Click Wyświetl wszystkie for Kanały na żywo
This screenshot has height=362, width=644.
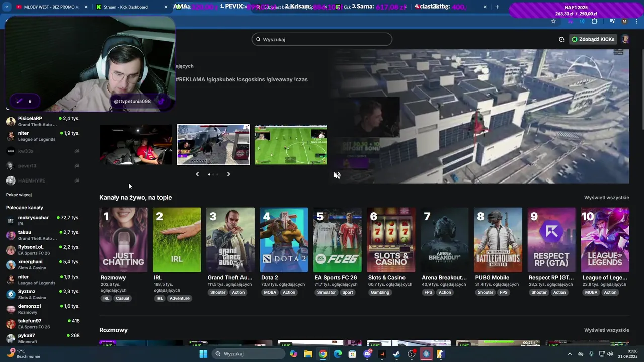tap(606, 198)
